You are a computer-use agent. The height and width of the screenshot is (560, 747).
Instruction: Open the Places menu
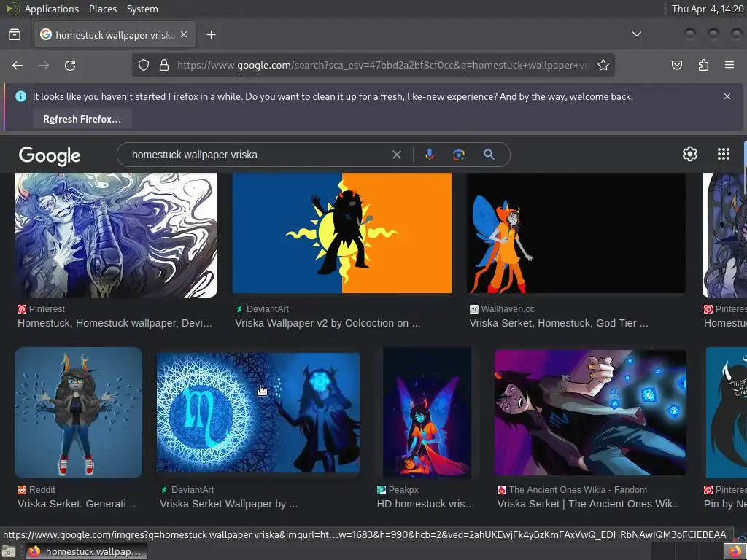(x=102, y=9)
